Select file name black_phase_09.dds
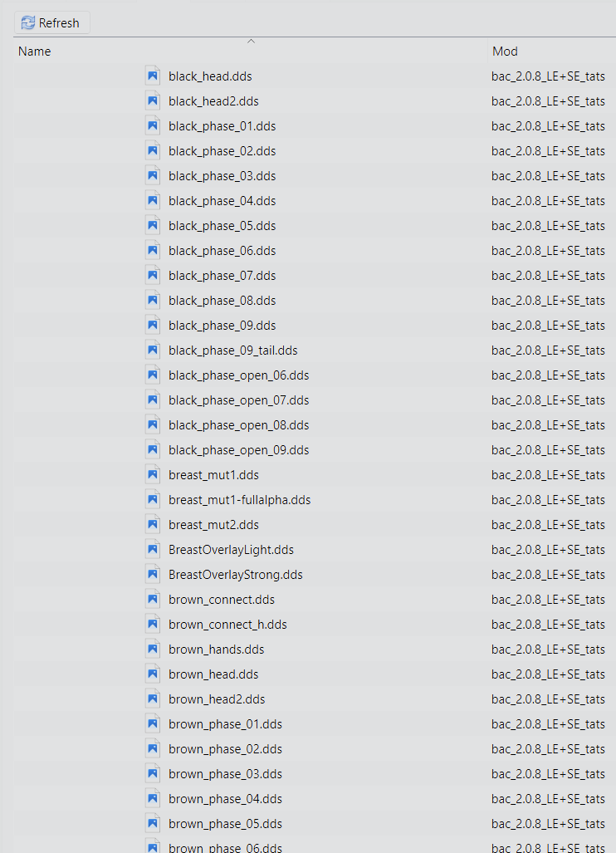 pos(222,326)
